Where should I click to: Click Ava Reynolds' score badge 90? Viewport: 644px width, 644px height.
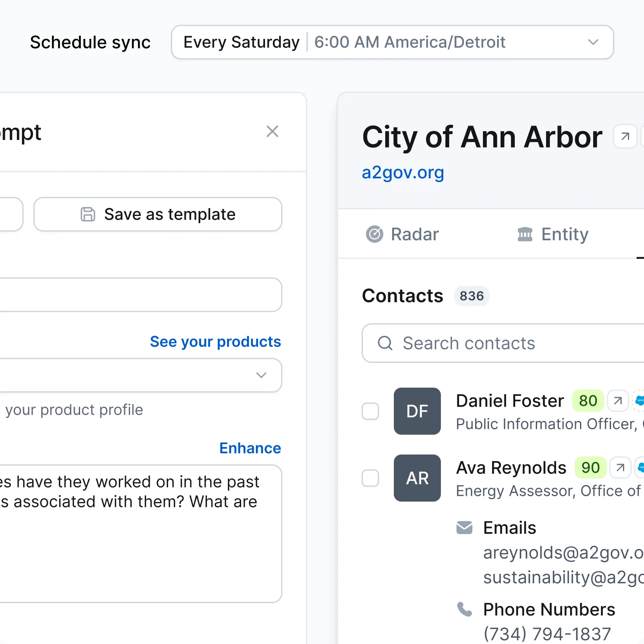click(590, 467)
